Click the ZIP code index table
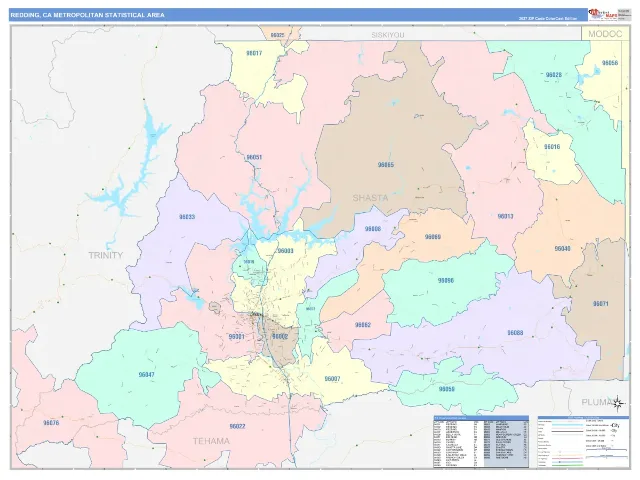This screenshot has height=480, width=640. click(x=481, y=442)
